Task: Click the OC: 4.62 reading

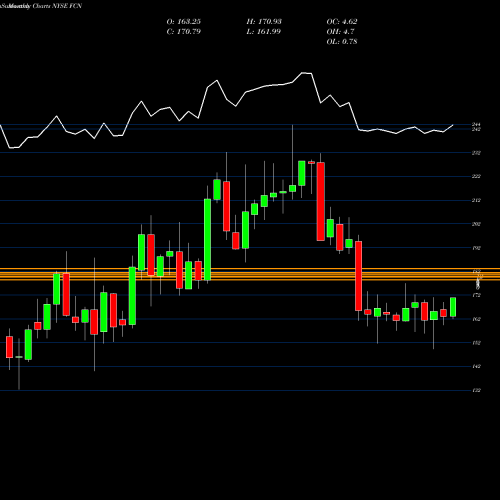Action: [342, 22]
